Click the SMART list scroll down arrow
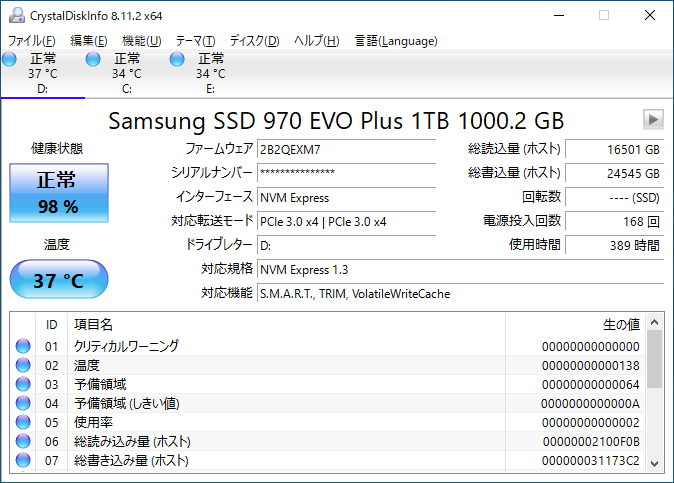 [654, 464]
